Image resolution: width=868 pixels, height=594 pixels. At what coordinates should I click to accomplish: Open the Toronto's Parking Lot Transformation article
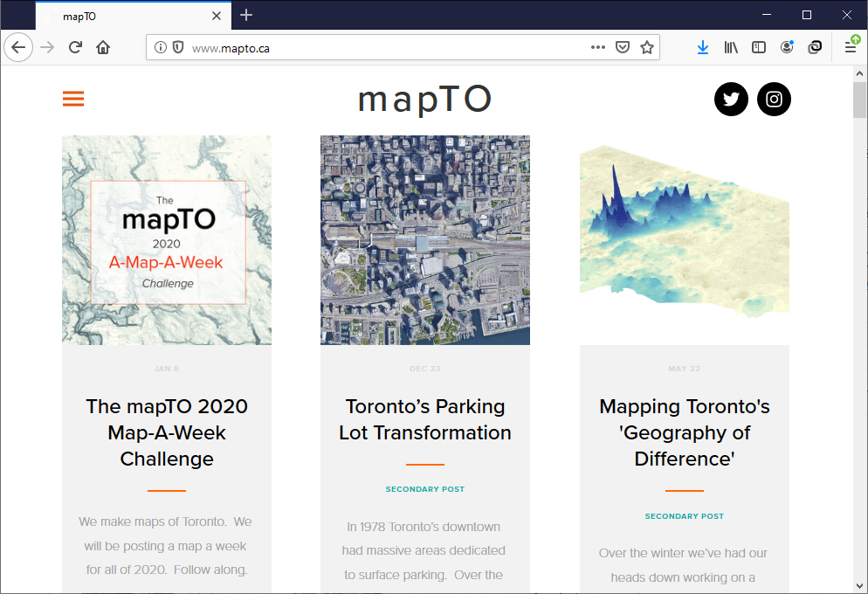pyautogui.click(x=424, y=419)
